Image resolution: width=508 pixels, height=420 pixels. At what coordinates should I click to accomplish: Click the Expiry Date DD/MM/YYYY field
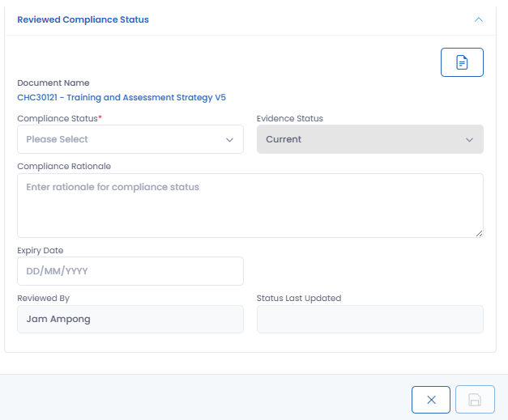[130, 271]
